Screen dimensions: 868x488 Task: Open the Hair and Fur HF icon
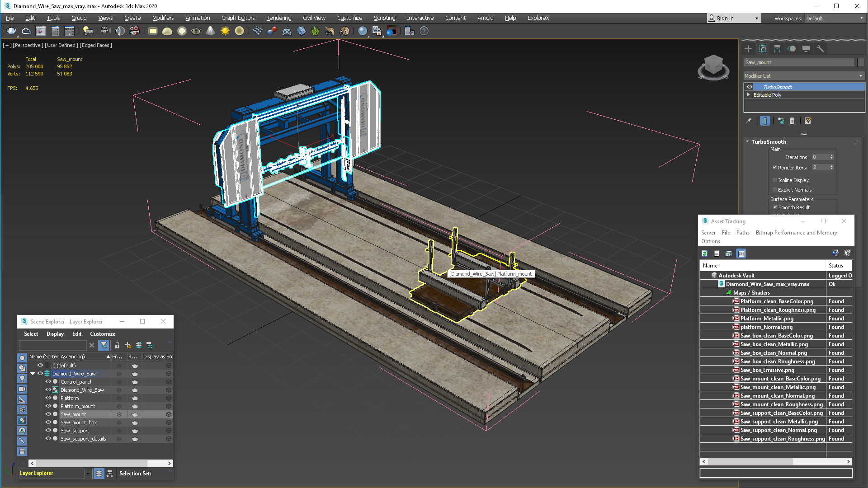tap(330, 31)
